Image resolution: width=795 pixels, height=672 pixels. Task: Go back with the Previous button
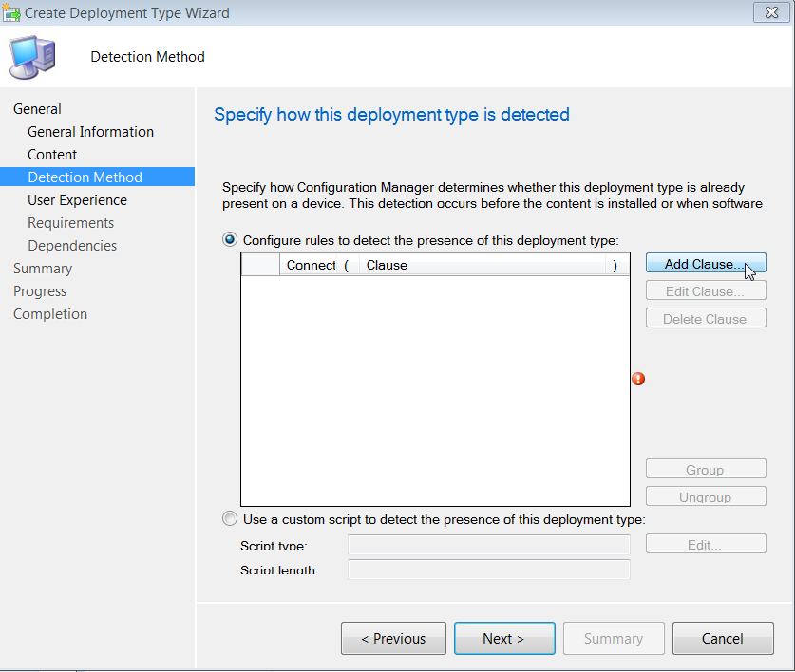(x=393, y=638)
